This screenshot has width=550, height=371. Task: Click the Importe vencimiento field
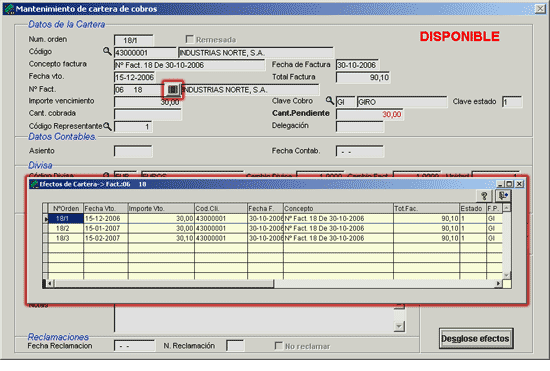(x=148, y=102)
